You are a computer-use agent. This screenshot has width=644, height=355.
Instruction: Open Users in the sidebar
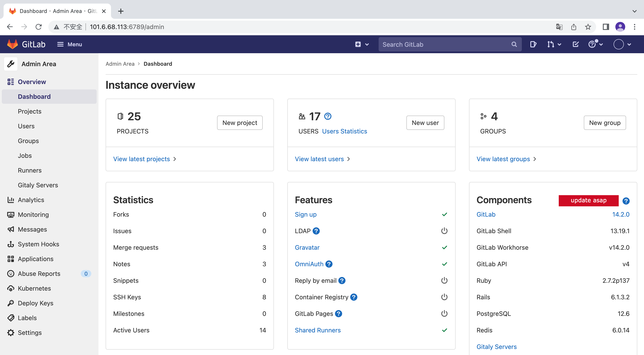click(26, 126)
